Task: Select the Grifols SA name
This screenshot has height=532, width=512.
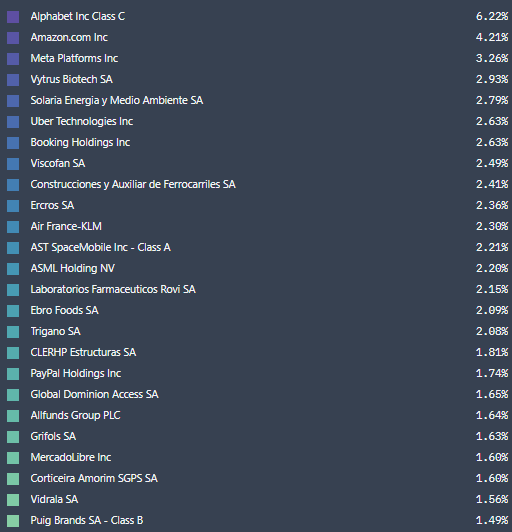Action: [53, 436]
